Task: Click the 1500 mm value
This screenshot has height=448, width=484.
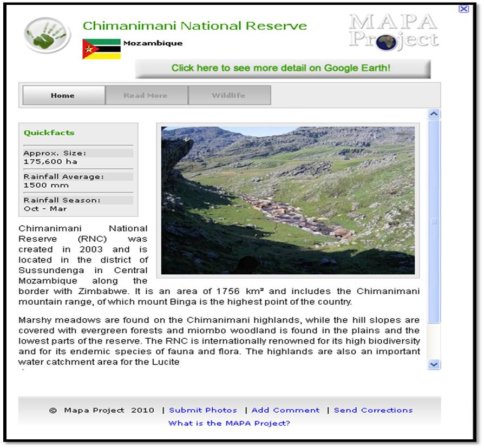Action: (x=46, y=186)
